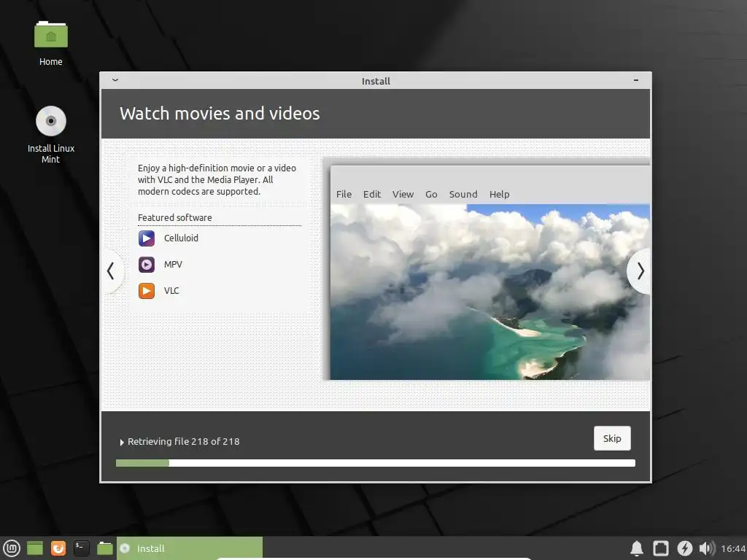Go to the previous slide
The image size is (747, 560).
pos(111,271)
